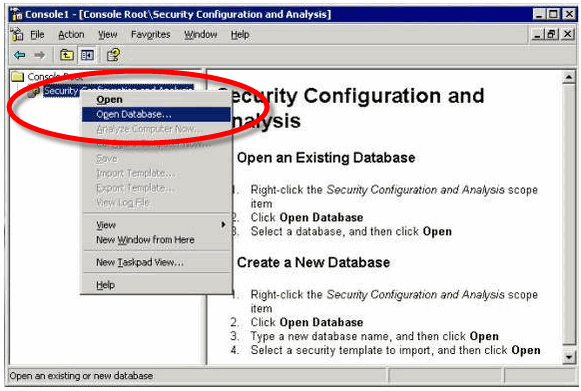
Task: Click the Create a New Database heading
Action: 313,262
